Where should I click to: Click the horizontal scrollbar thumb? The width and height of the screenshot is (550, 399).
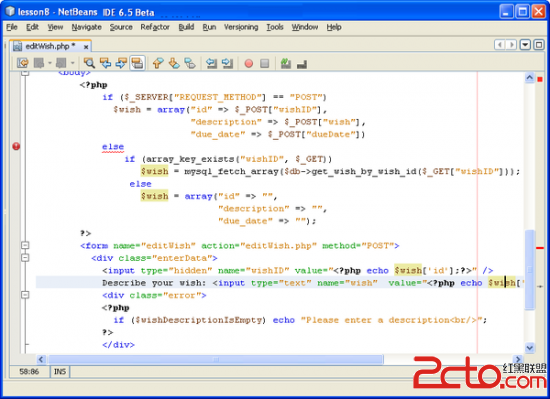point(215,359)
